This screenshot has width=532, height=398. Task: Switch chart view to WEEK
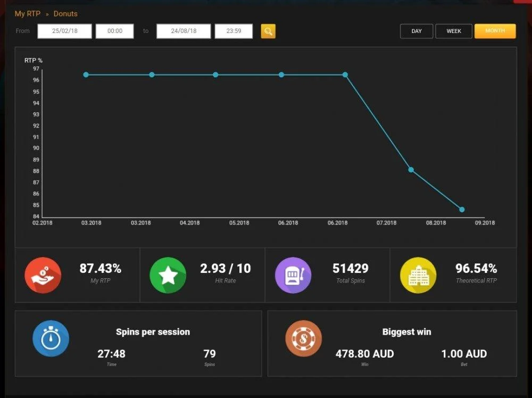point(454,31)
